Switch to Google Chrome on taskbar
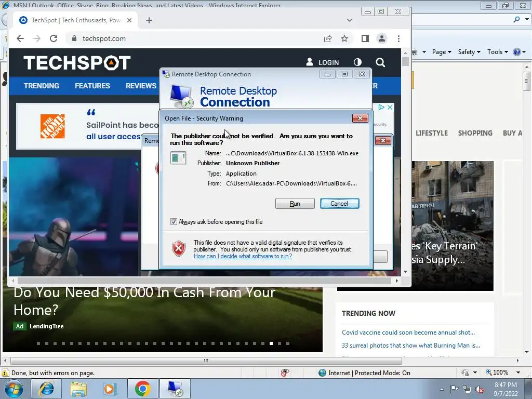This screenshot has height=399, width=532. 142,389
